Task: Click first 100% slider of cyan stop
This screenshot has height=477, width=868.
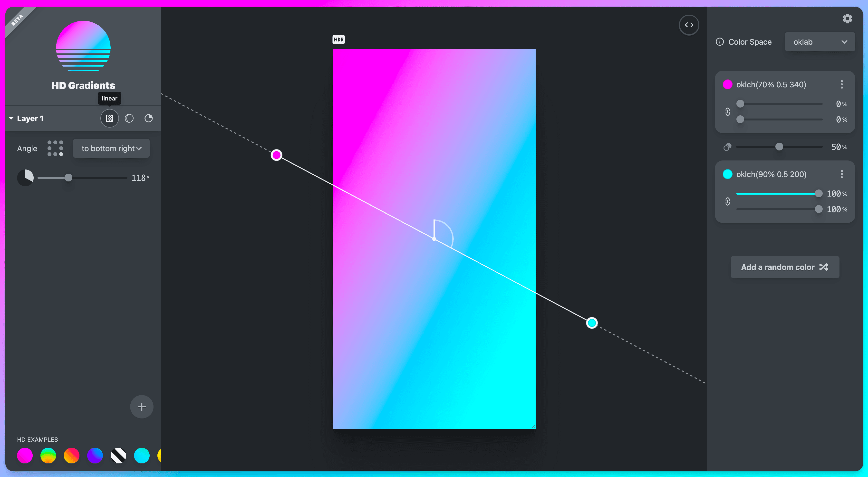Action: 779,193
